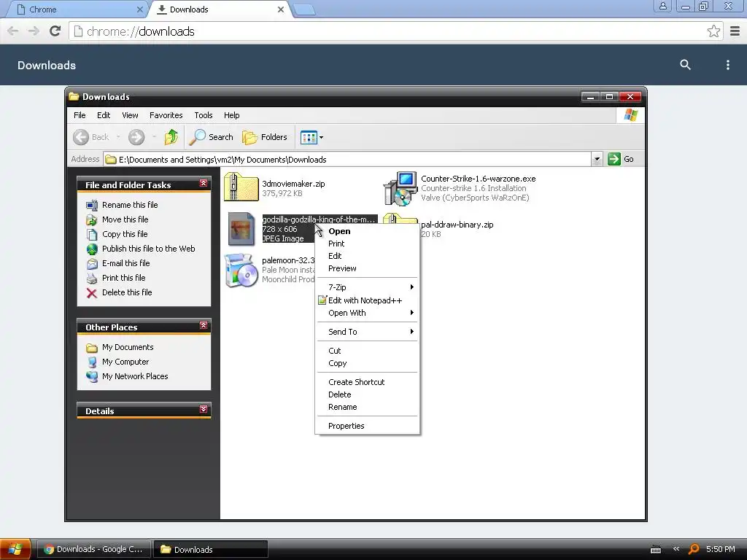Open the File menu
The width and height of the screenshot is (747, 560).
pyautogui.click(x=80, y=115)
